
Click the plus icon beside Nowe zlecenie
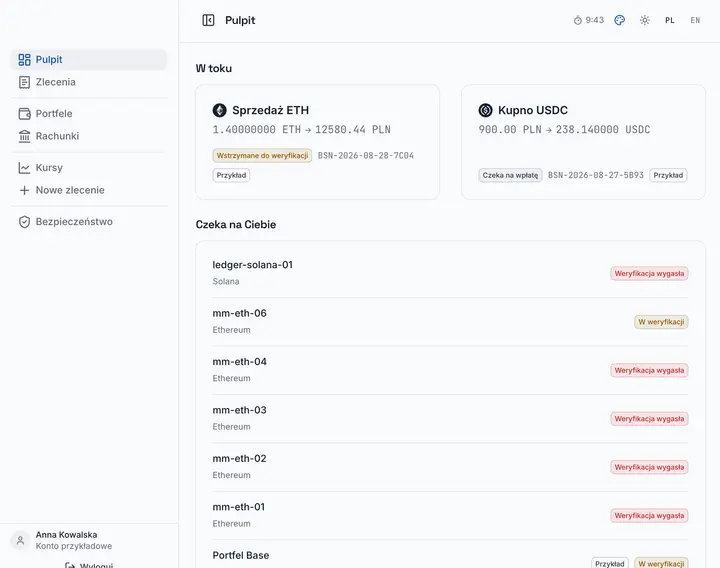click(24, 190)
